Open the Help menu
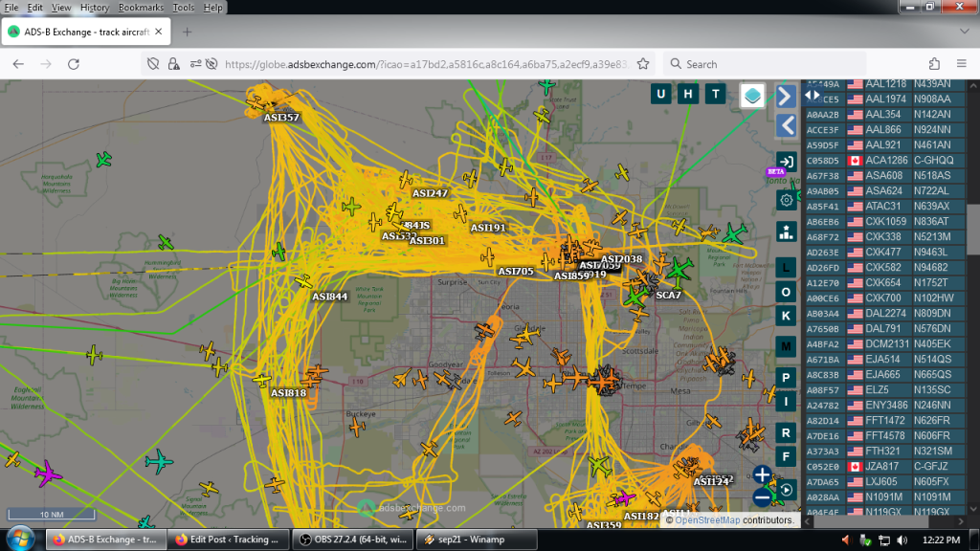This screenshot has width=980, height=551. [x=212, y=8]
